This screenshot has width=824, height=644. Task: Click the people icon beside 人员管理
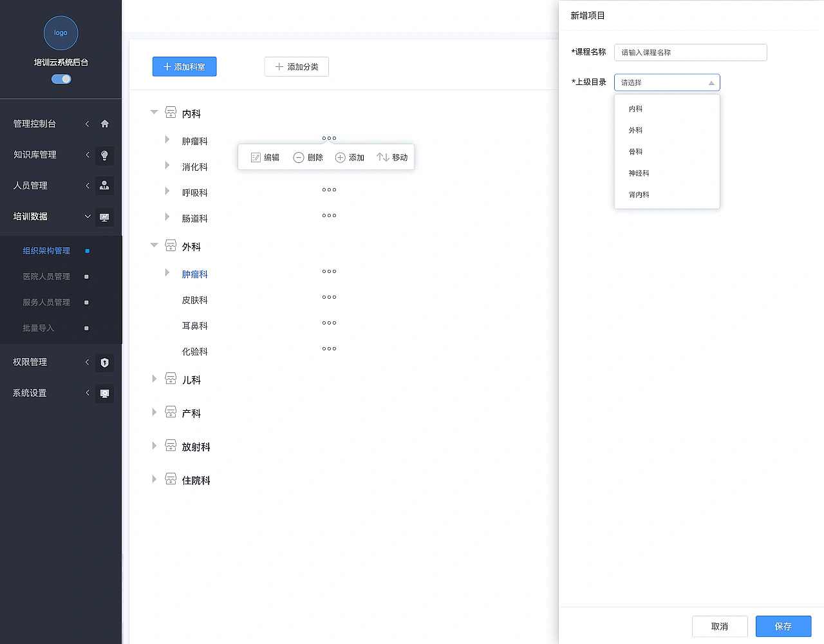tap(105, 185)
